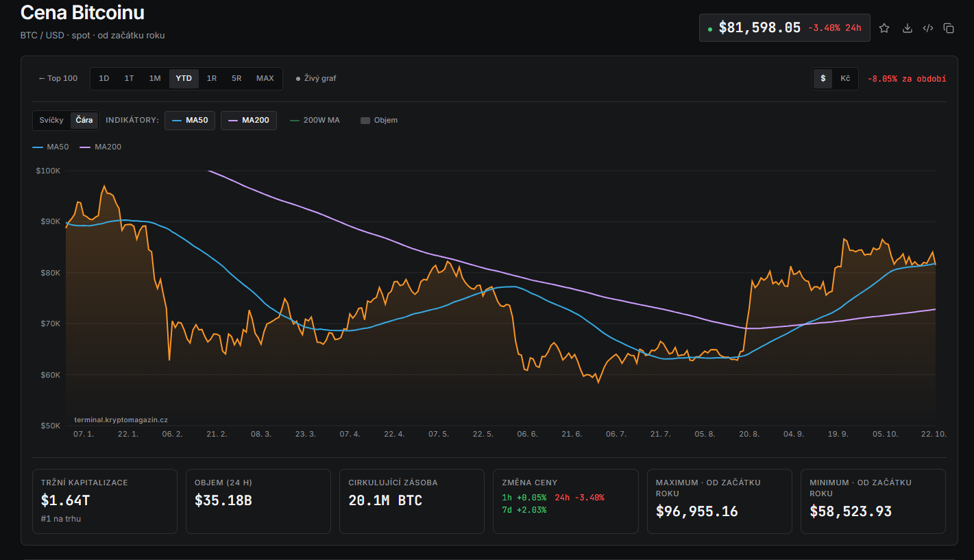Toggle the Živý graf live mode
This screenshot has height=560, width=974.
tap(316, 78)
